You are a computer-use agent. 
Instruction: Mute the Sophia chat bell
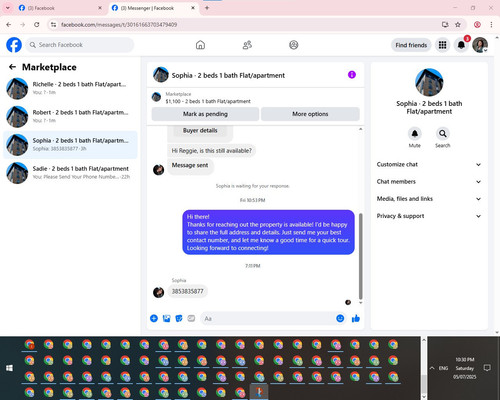[415, 134]
